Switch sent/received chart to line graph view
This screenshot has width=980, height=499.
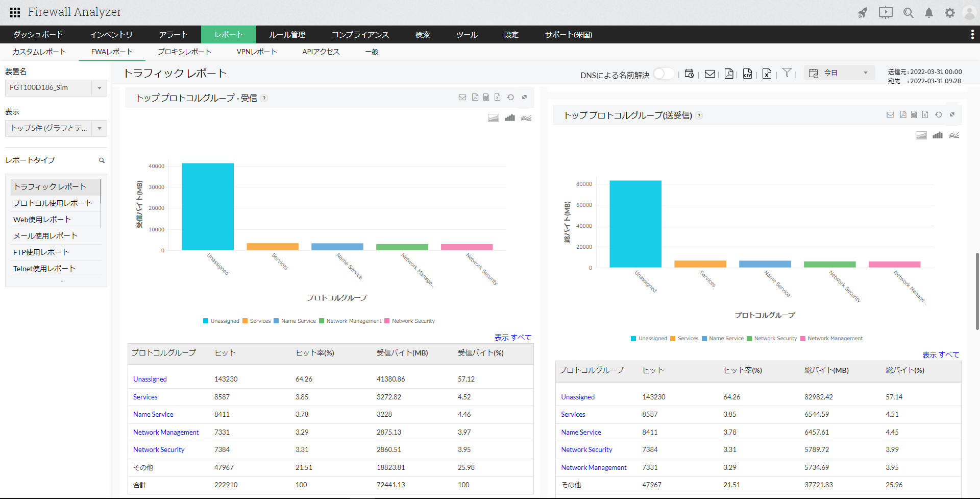[954, 135]
